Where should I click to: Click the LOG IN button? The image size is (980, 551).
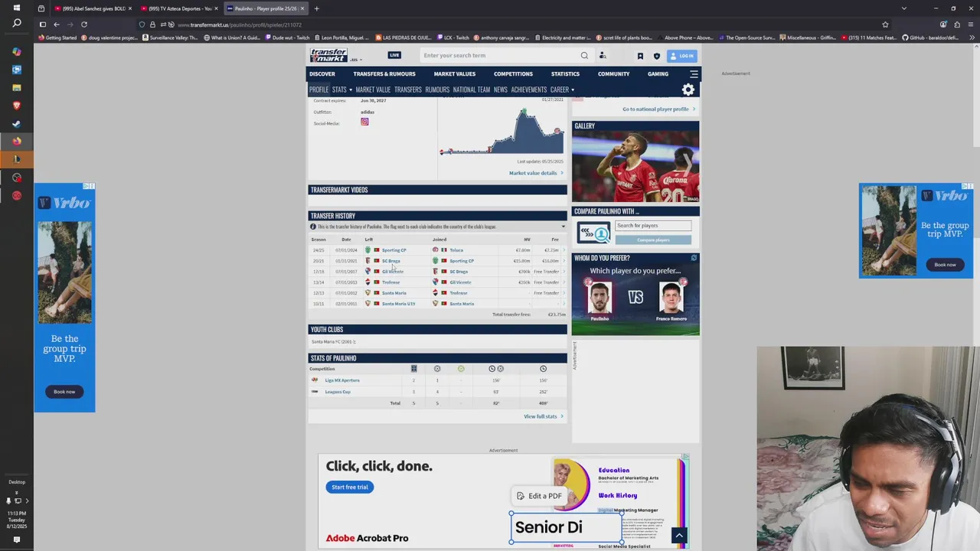[x=681, y=56]
